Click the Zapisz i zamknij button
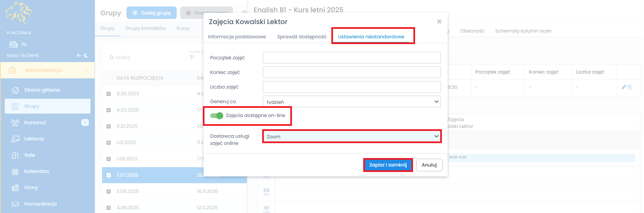 [388, 165]
